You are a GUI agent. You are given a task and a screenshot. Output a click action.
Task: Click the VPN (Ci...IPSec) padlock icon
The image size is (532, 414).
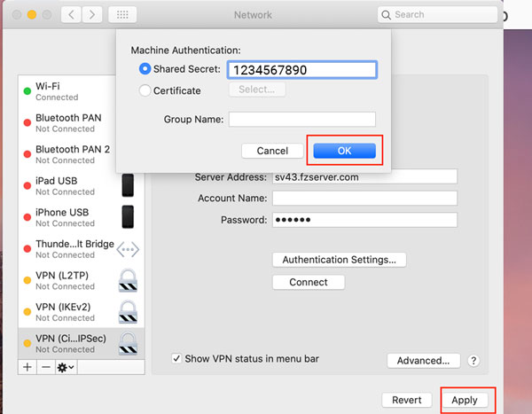pos(128,343)
